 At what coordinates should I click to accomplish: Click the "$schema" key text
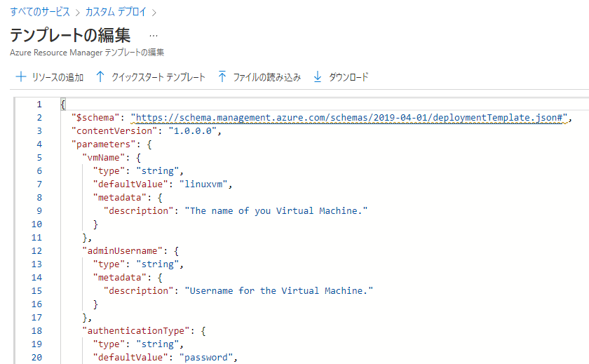(x=95, y=118)
